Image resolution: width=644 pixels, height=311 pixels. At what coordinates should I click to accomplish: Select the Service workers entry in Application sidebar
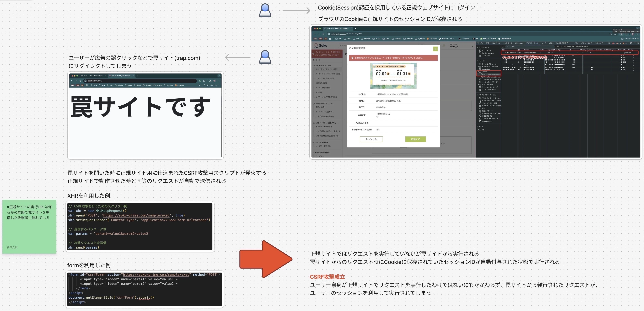488,53
